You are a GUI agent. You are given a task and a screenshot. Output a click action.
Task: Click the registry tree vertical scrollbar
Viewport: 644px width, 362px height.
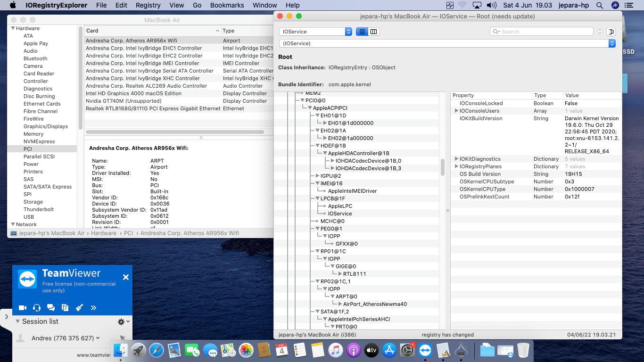442,167
